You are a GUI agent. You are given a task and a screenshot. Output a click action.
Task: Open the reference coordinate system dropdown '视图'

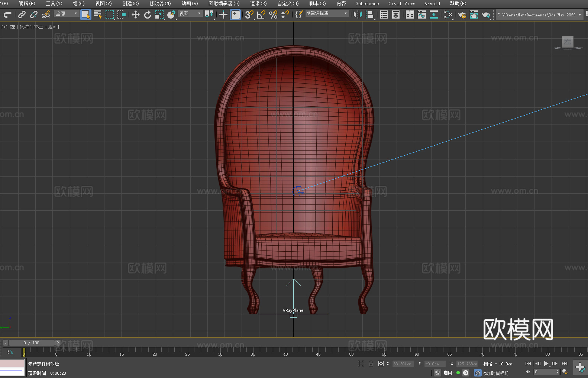[x=190, y=13]
